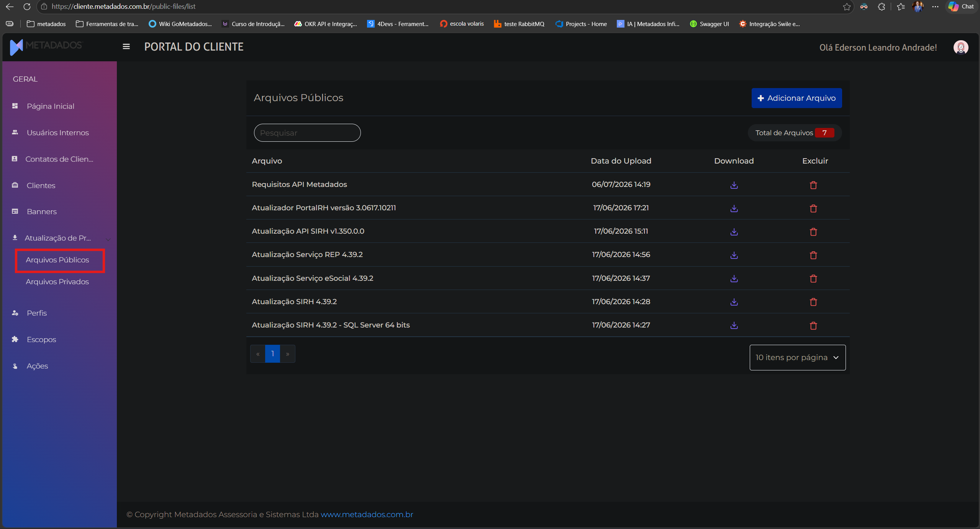Go to next page of results

tap(287, 354)
